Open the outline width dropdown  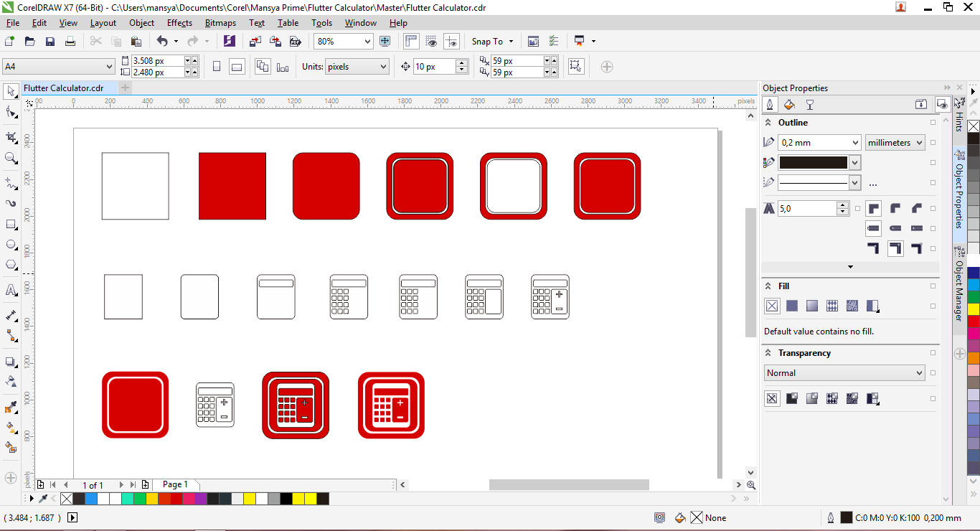point(855,143)
